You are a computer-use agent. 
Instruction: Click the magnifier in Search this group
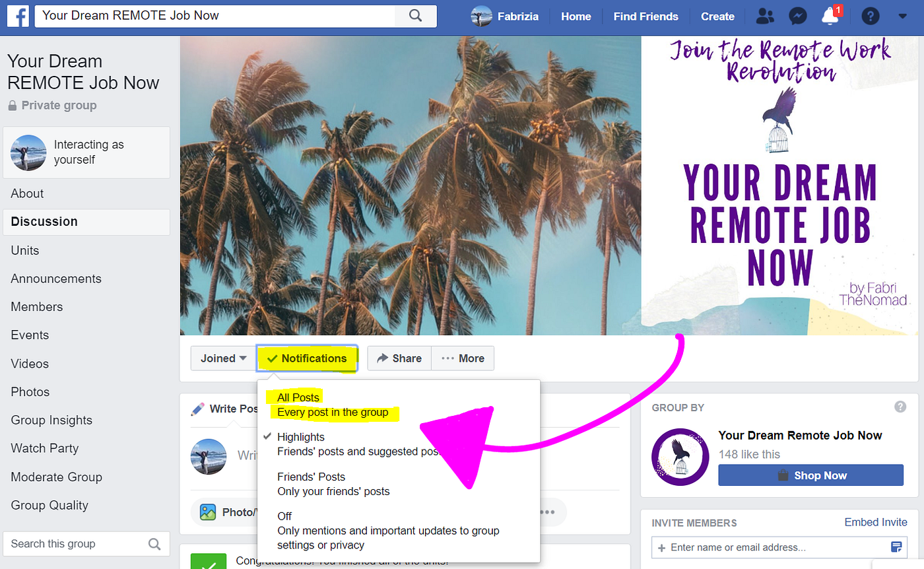point(154,544)
